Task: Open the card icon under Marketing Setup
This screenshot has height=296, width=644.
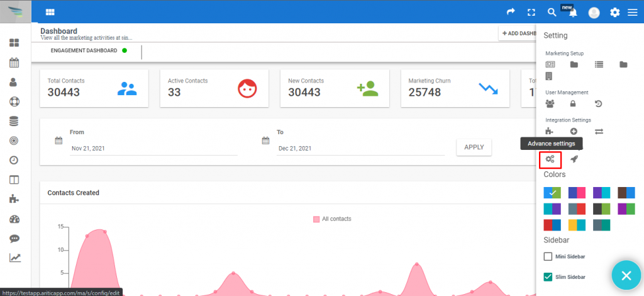Action: coord(550,64)
